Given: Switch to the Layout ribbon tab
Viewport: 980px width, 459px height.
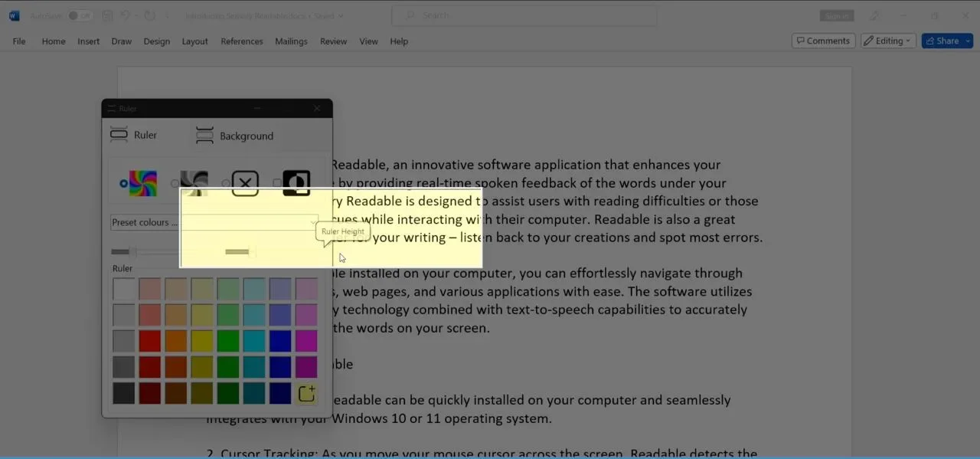Looking at the screenshot, I should pyautogui.click(x=195, y=41).
